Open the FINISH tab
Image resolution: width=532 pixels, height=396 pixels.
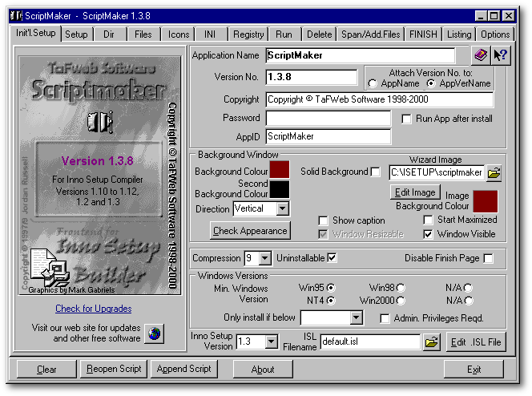tap(423, 34)
